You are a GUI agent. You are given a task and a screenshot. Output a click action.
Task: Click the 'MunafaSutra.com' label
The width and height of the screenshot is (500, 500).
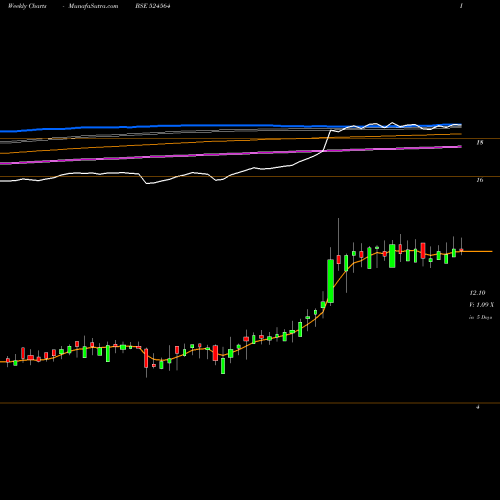93,6
